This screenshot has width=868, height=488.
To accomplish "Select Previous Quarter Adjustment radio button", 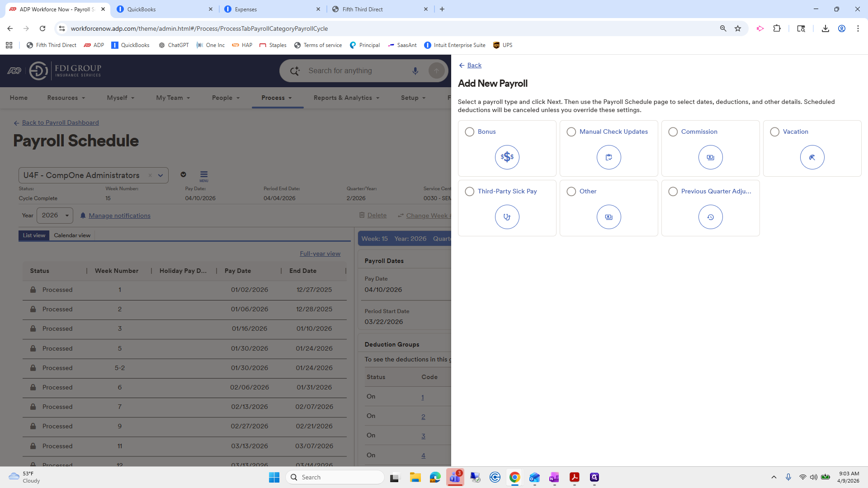I will click(x=673, y=191).
